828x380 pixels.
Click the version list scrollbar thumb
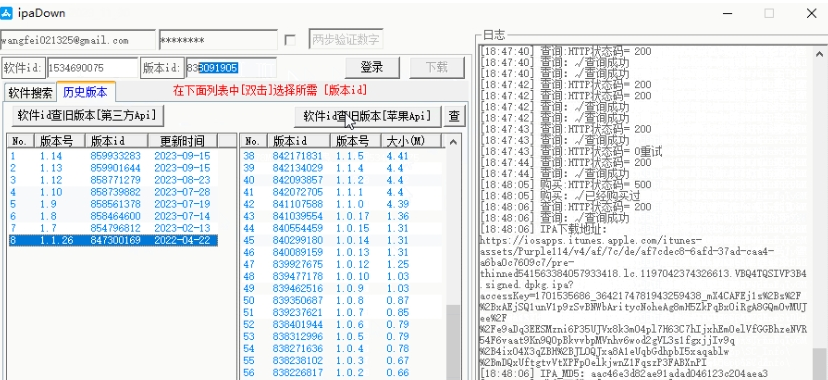coord(453,342)
